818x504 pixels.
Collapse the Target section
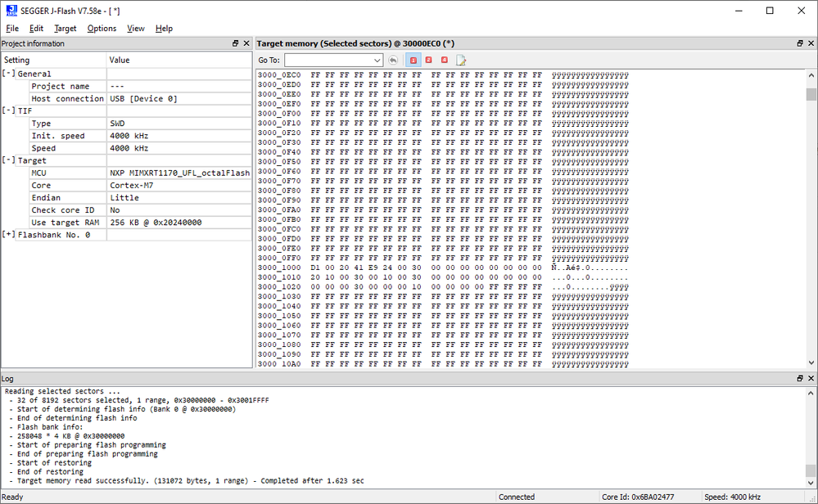click(8, 160)
